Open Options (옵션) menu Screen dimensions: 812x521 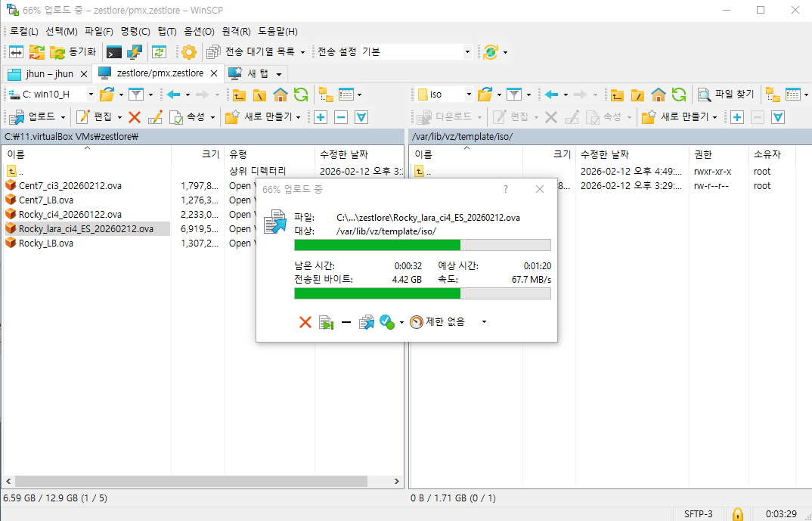[199, 32]
